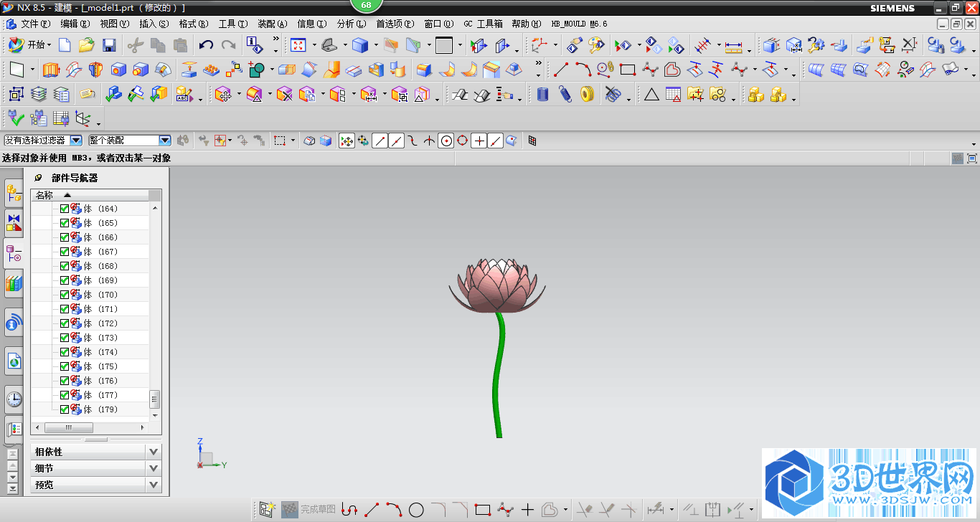Select the Arc curve tool in toolbar

click(x=583, y=70)
